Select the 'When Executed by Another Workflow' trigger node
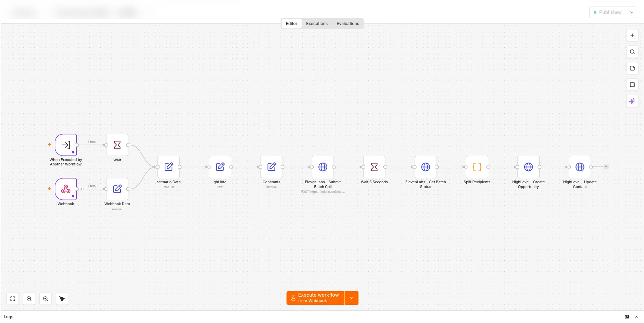This screenshot has height=323, width=644. [66, 145]
